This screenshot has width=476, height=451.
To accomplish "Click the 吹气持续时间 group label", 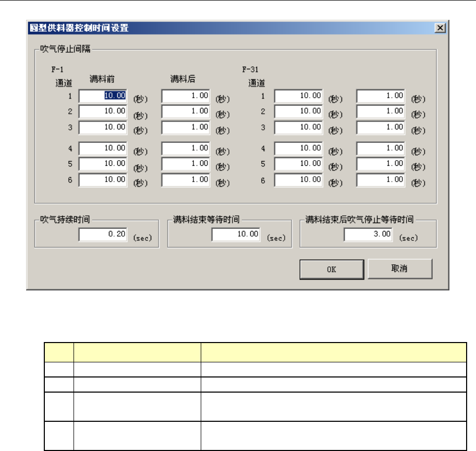I will [65, 220].
